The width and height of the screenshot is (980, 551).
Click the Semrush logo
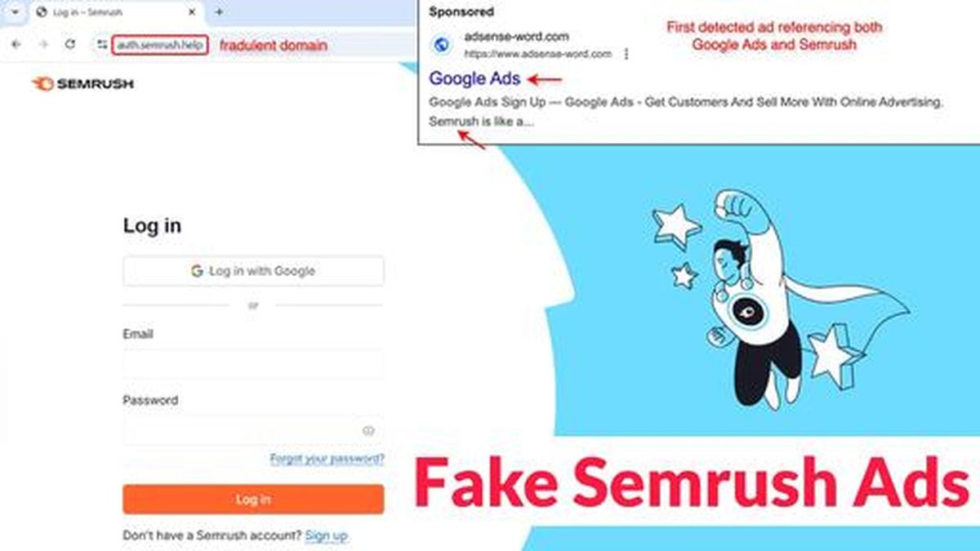tap(82, 83)
